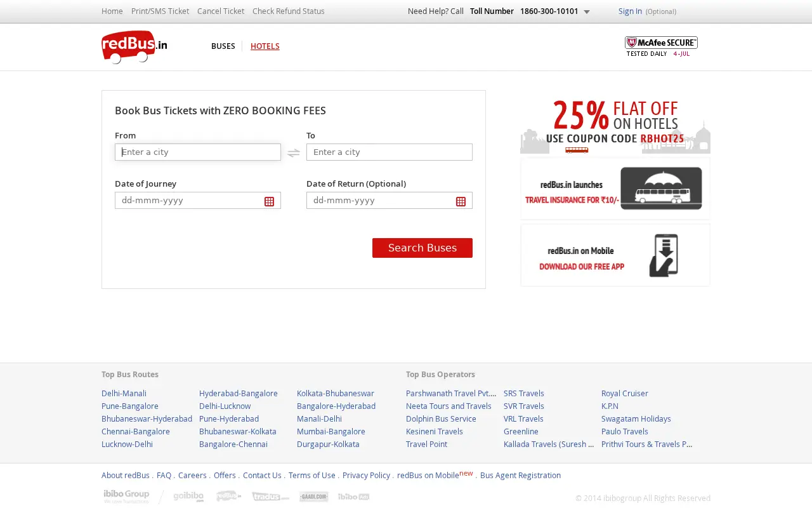Open the Travel Insurance banner

(615, 189)
